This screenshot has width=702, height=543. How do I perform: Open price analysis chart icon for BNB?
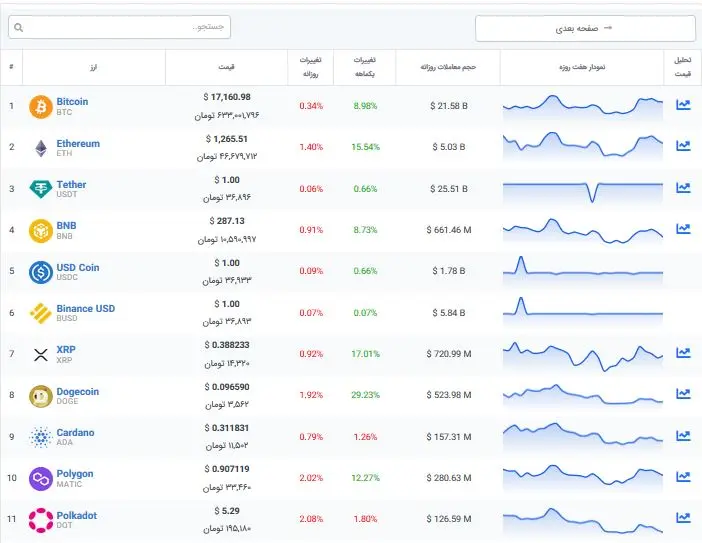tap(683, 229)
